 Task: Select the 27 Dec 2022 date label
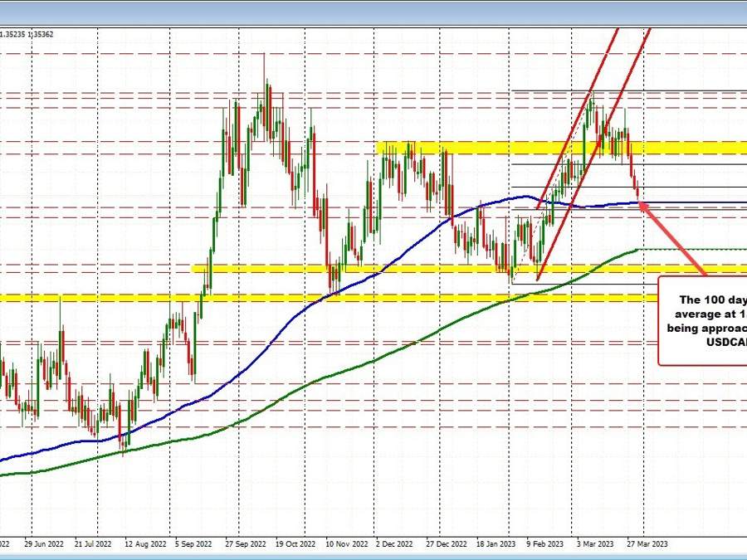click(446, 544)
